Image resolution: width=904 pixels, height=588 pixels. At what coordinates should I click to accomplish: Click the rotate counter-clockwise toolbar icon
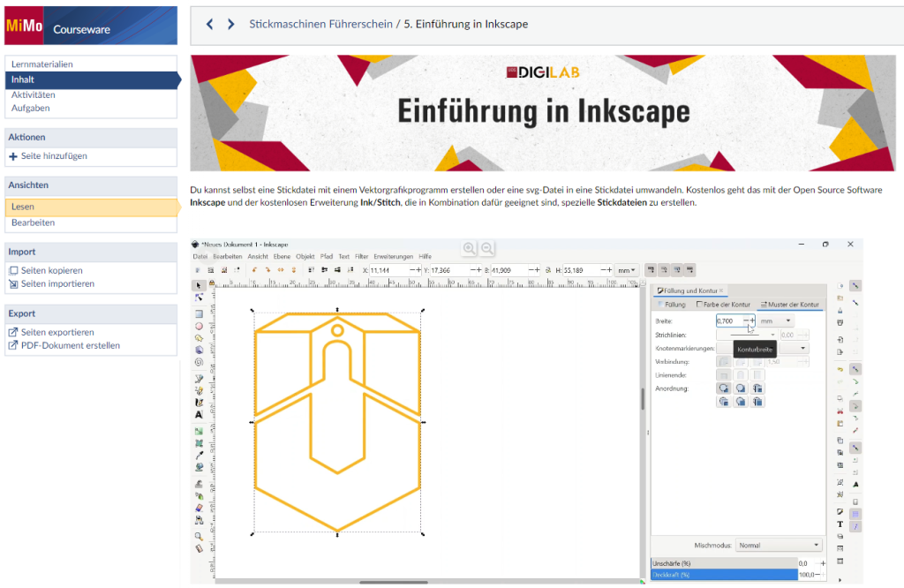(x=254, y=270)
